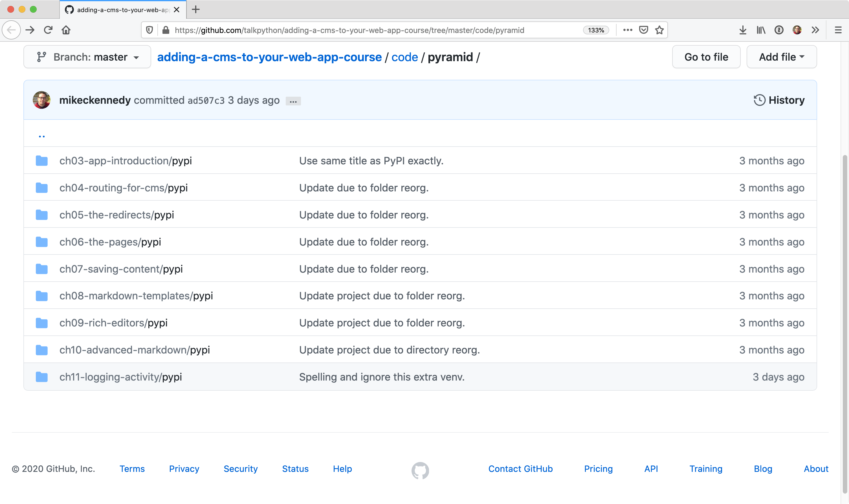Open the Training footer link

(706, 469)
